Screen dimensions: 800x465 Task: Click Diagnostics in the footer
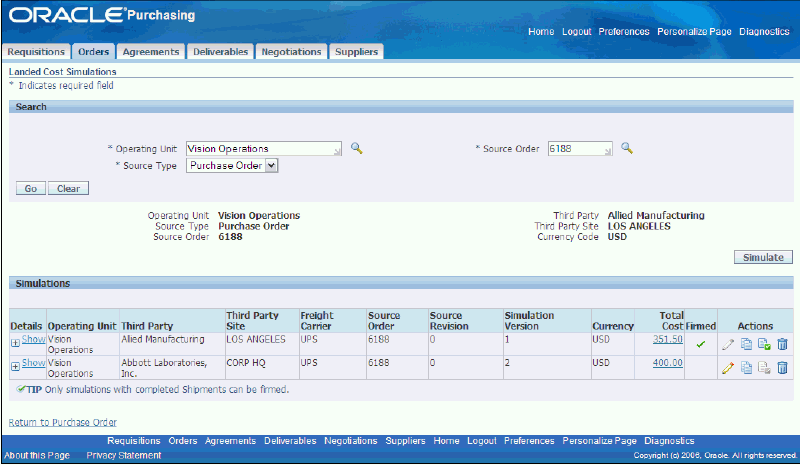(669, 440)
